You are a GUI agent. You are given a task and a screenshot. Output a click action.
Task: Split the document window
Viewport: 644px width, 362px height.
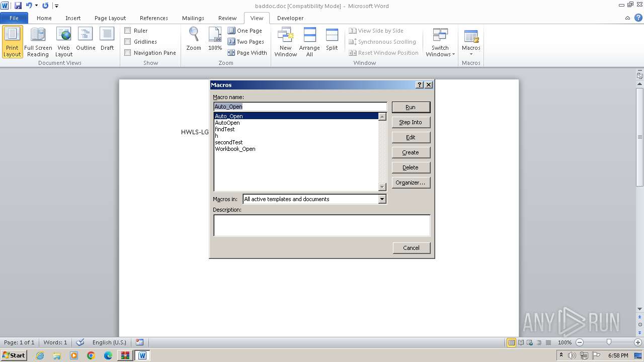point(332,39)
